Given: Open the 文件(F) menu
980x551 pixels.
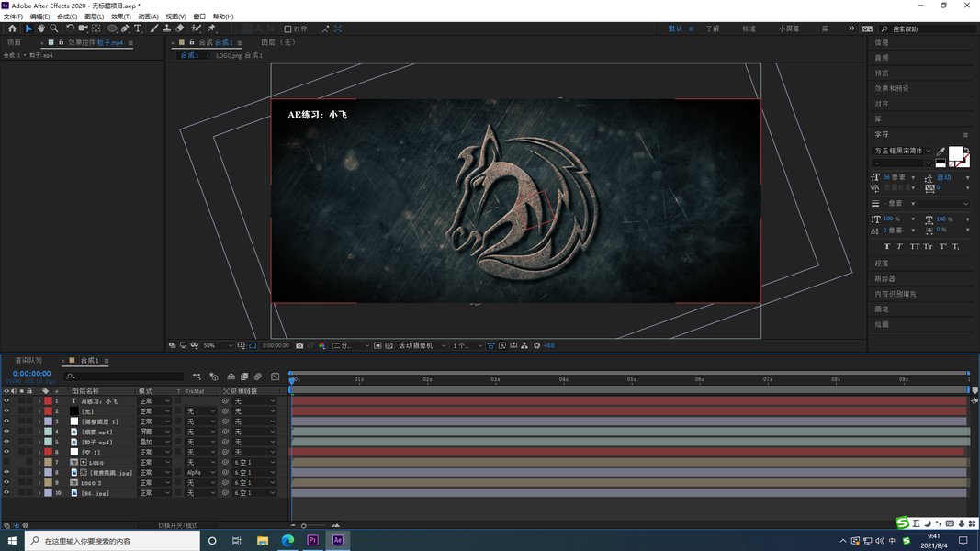Looking at the screenshot, I should point(13,17).
